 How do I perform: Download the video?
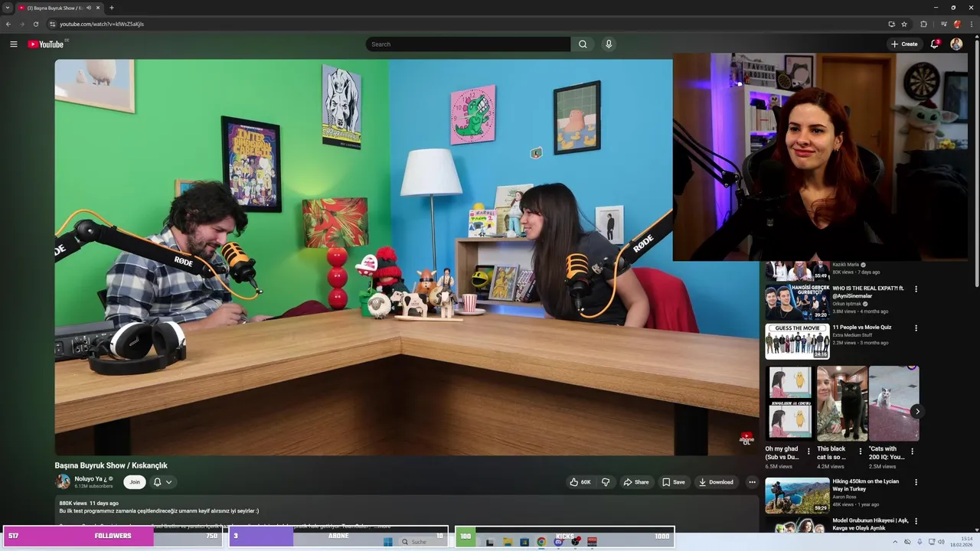[x=717, y=482]
